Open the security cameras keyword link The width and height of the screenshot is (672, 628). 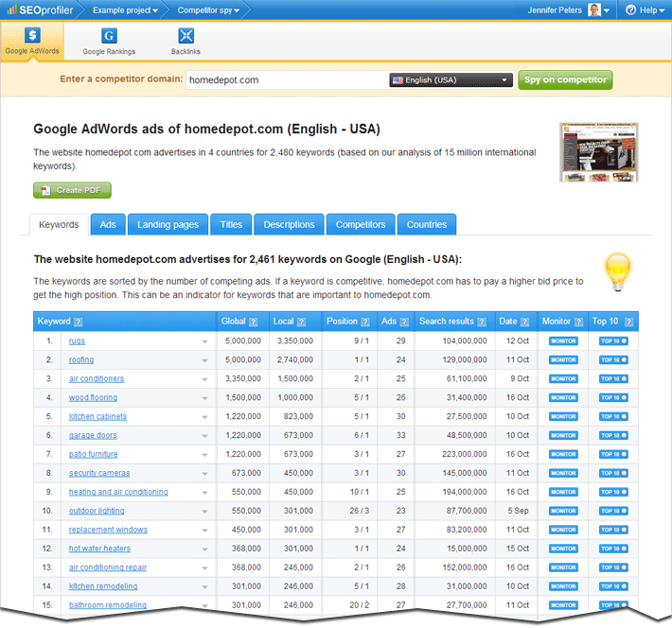(99, 473)
